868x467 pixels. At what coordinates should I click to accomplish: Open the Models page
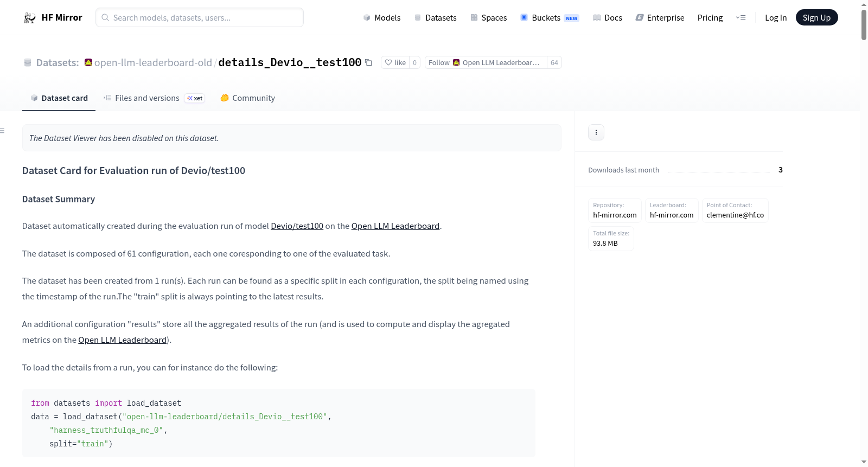382,17
